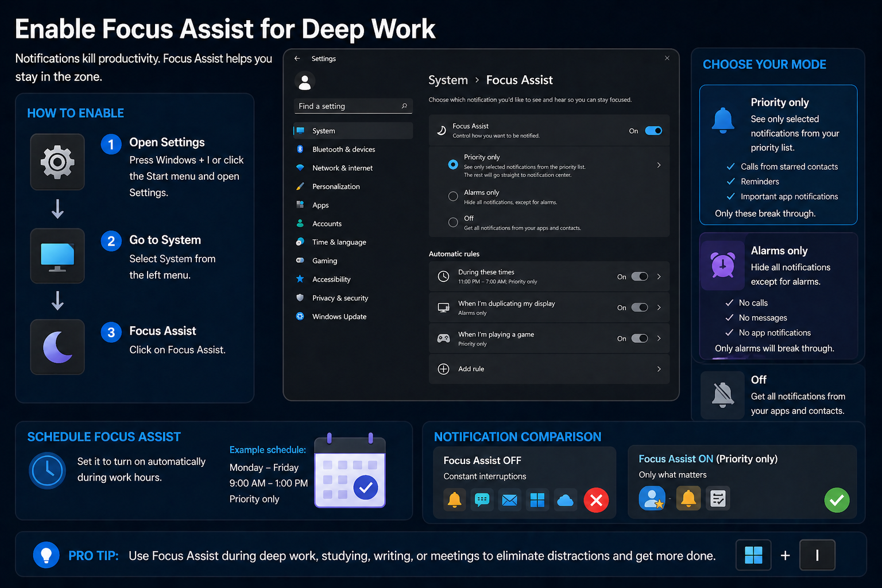
Task: Open Privacy & security in sidebar
Action: (x=353, y=298)
